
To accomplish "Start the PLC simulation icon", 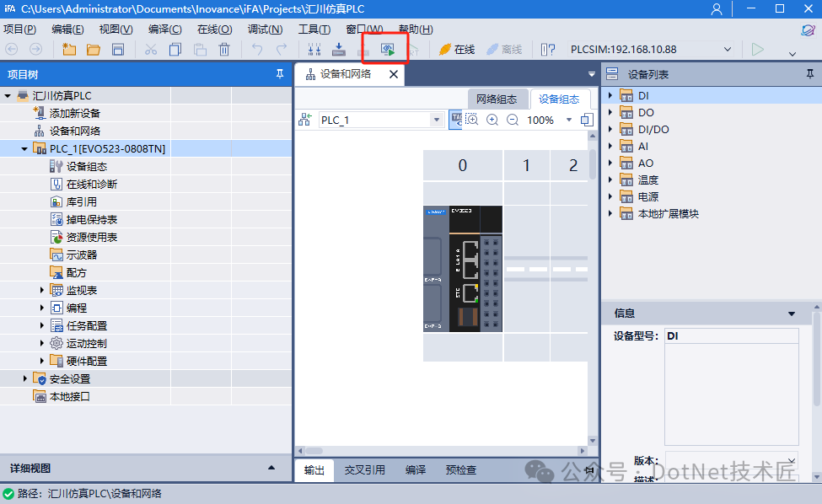I will tap(388, 49).
